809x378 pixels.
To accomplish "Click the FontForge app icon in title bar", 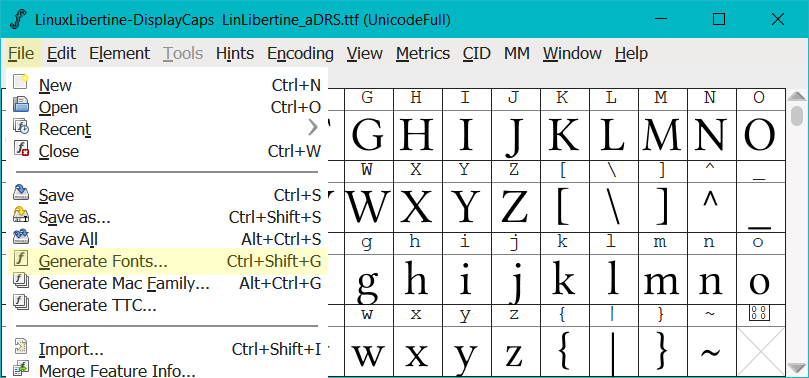I will [x=19, y=20].
